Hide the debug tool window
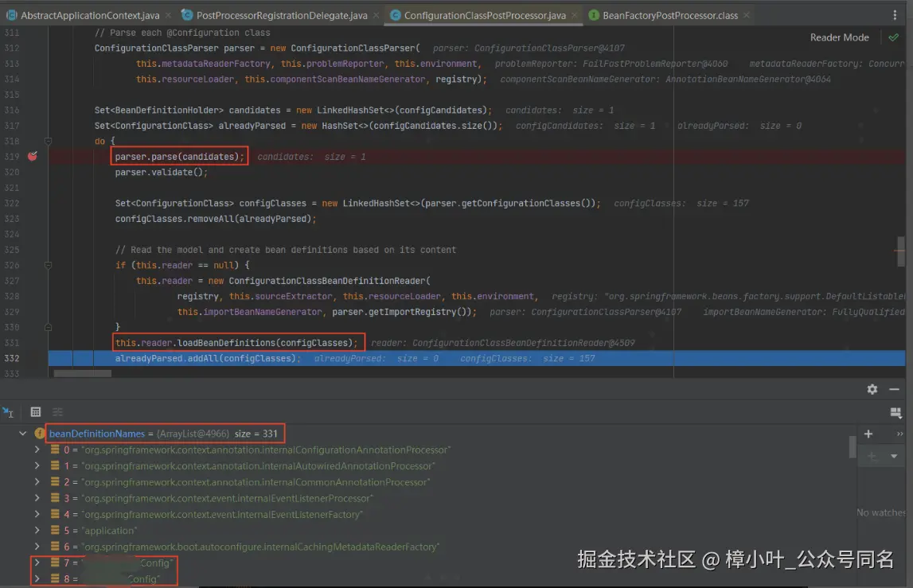 pos(895,389)
